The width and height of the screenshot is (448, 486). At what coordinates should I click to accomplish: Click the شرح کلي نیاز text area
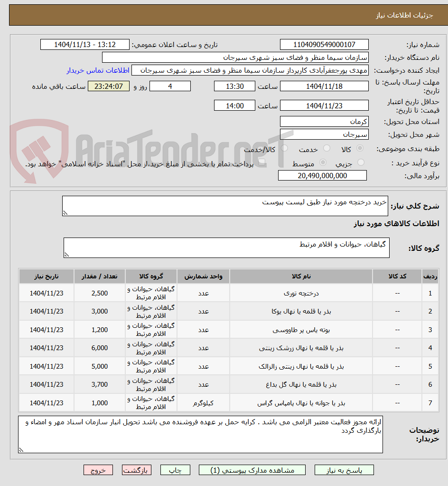click(x=225, y=206)
